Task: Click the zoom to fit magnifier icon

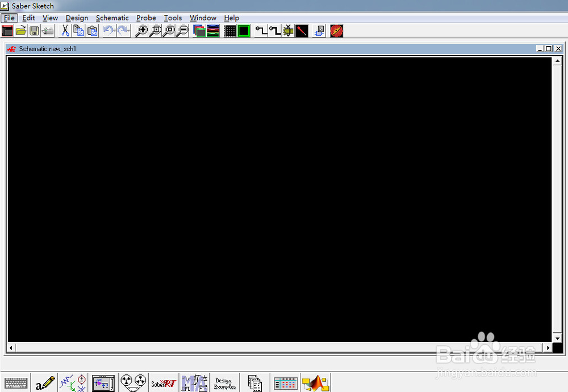Action: point(155,31)
